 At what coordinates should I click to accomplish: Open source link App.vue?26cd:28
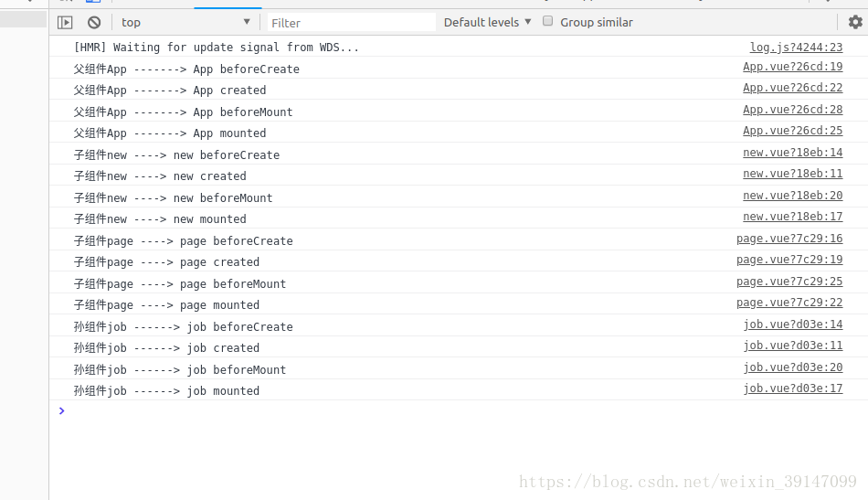point(793,110)
